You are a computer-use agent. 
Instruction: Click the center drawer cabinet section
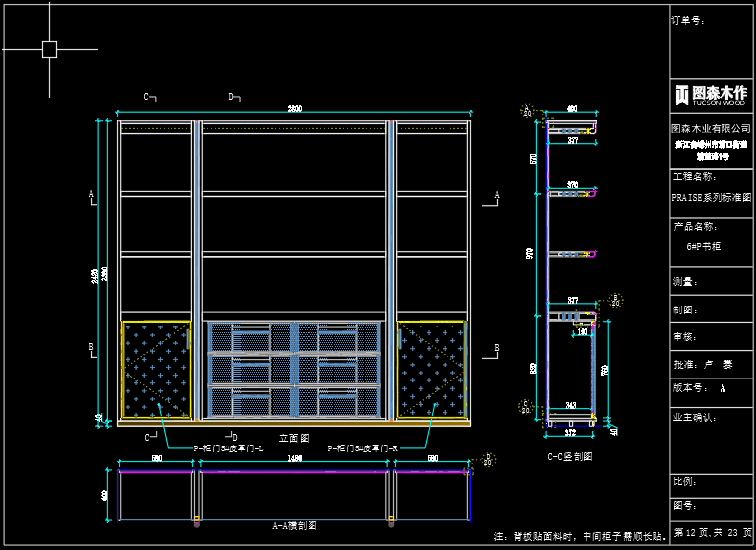294,368
